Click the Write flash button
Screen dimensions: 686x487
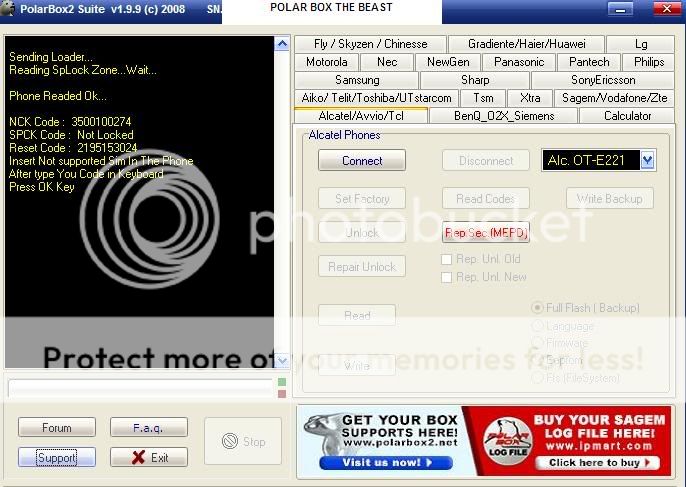pyautogui.click(x=357, y=365)
